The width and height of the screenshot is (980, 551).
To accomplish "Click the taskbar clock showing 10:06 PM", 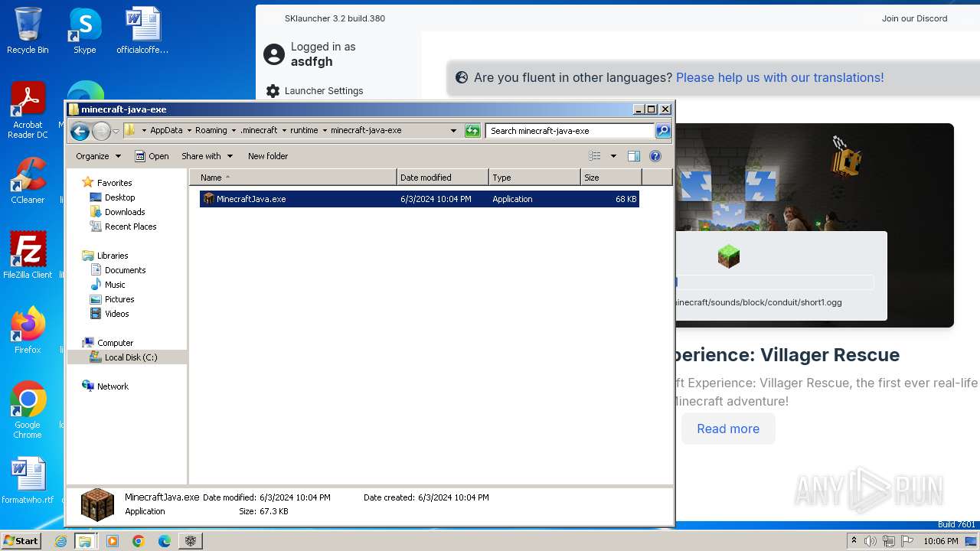I will click(x=940, y=541).
